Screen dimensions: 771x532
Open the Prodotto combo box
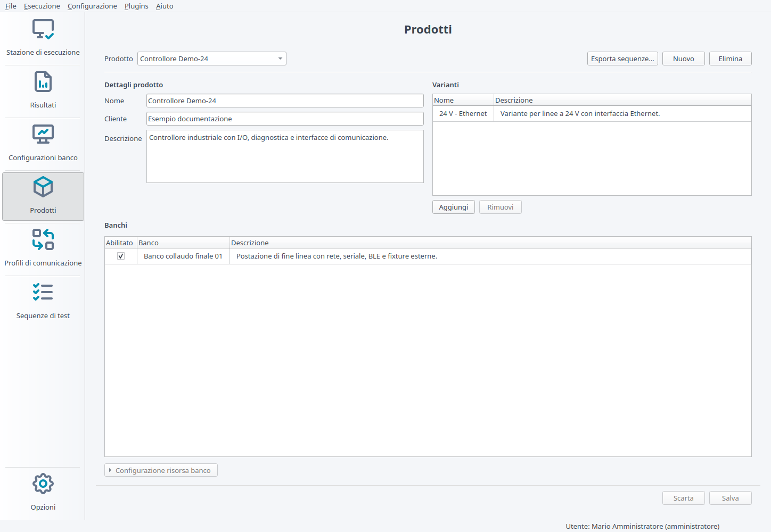coord(212,59)
